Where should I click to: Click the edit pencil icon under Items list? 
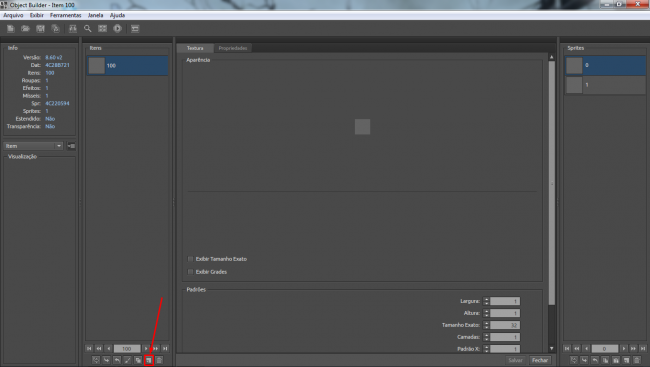[x=128, y=360]
